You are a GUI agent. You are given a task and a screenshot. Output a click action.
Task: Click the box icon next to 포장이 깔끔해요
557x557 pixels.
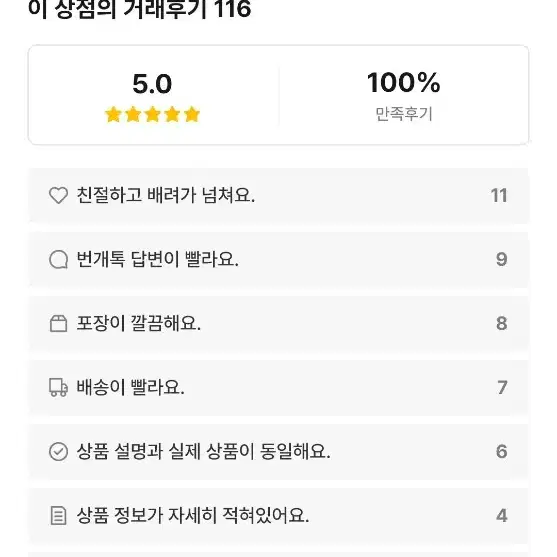pos(58,323)
